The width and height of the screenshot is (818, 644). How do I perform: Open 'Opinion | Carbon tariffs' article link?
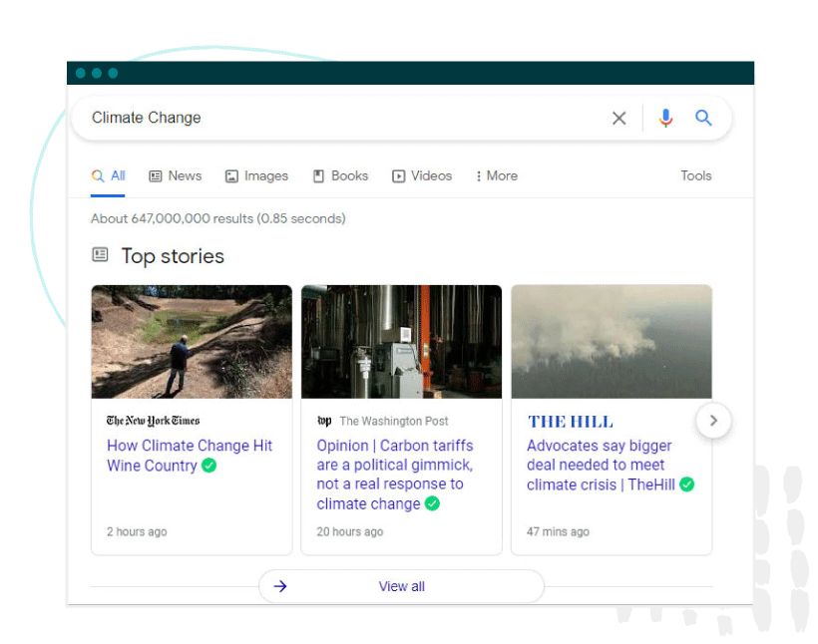(395, 475)
